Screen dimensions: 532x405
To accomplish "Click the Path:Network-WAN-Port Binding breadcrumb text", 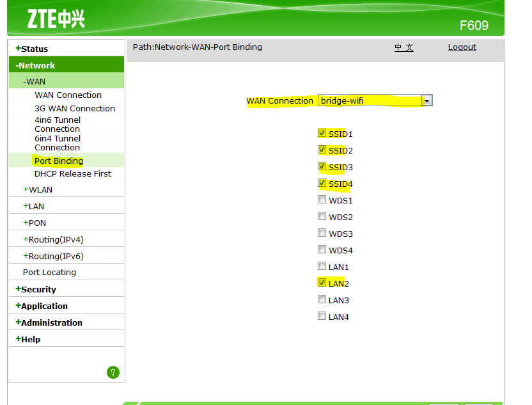I will pyautogui.click(x=198, y=47).
